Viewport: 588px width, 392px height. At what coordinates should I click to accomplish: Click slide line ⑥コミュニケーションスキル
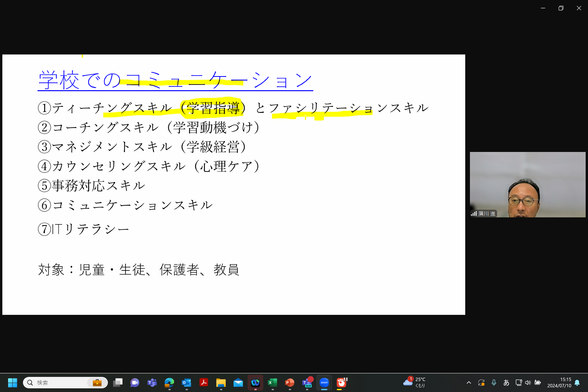[x=125, y=205]
